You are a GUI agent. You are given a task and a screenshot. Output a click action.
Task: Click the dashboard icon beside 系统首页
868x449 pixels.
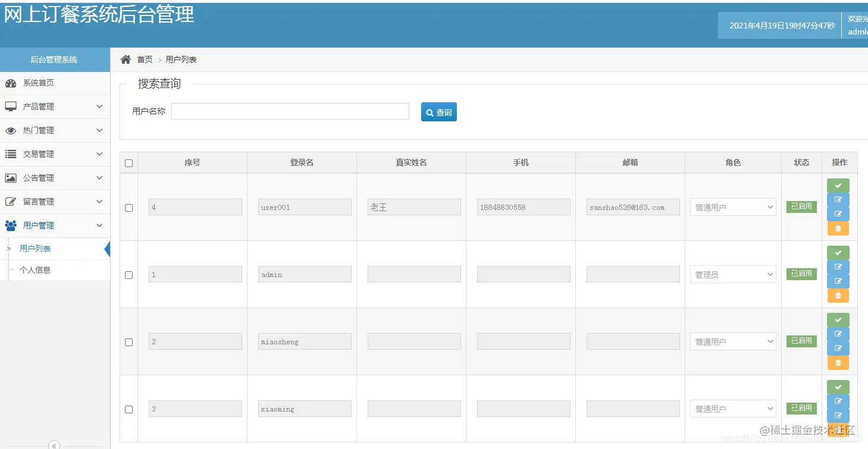pos(11,83)
